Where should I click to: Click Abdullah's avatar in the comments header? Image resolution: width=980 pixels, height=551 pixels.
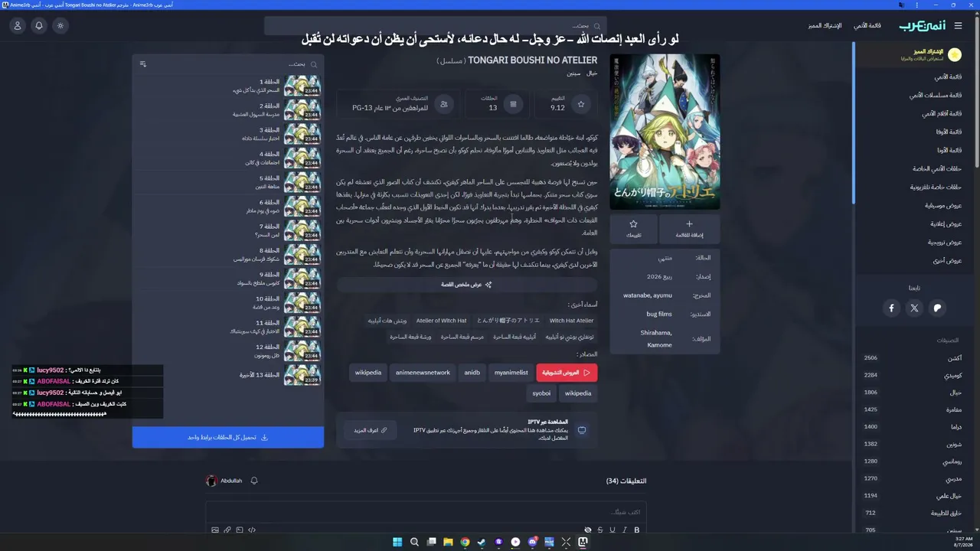tap(211, 481)
